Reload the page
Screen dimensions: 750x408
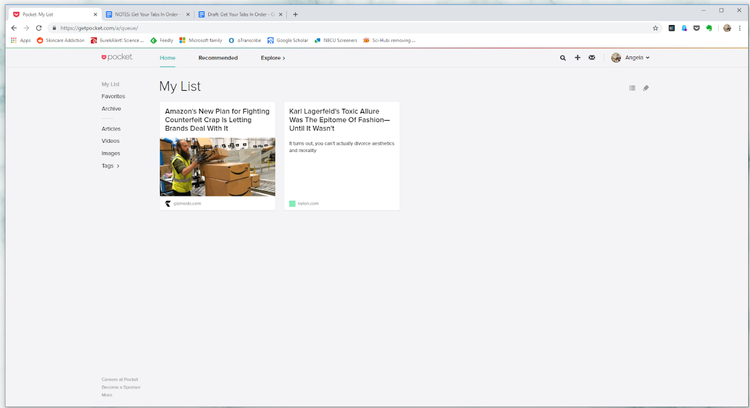(39, 28)
